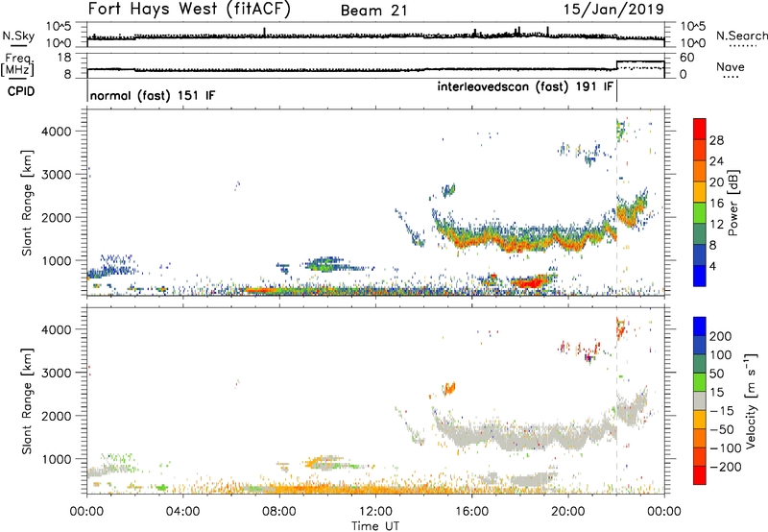
Task: Click 'Slant Range [km]' label of the power panel
Action: point(27,203)
